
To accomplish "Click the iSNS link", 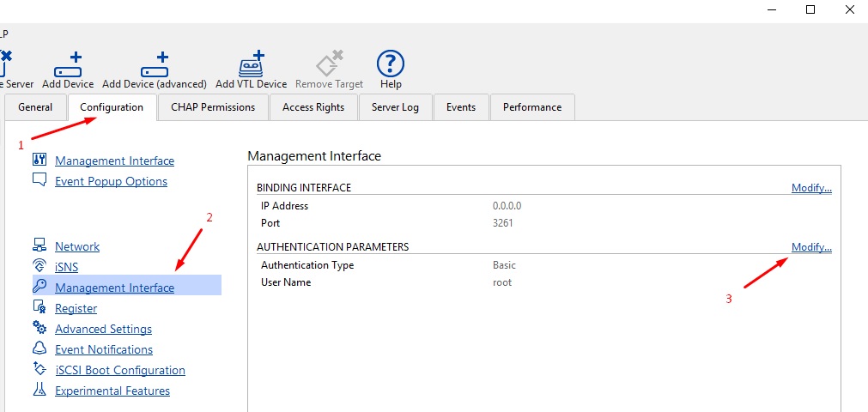I will pyautogui.click(x=66, y=267).
